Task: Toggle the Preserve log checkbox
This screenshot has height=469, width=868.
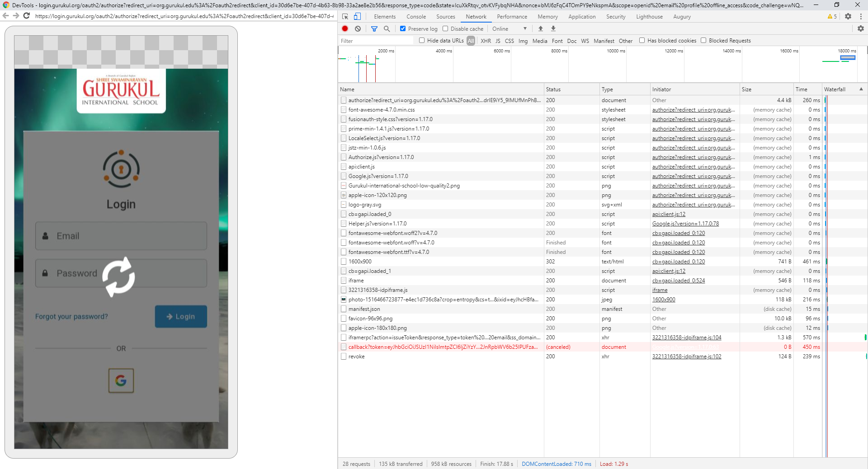Action: point(403,28)
